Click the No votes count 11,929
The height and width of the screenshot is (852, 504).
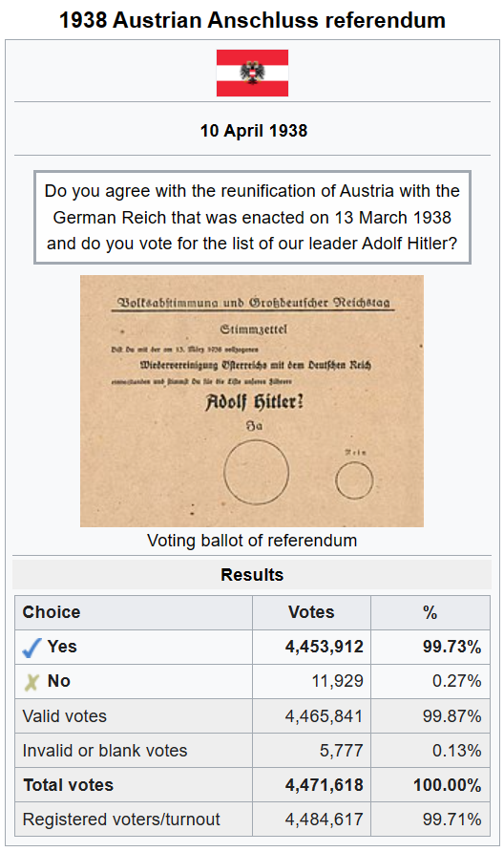pyautogui.click(x=337, y=681)
